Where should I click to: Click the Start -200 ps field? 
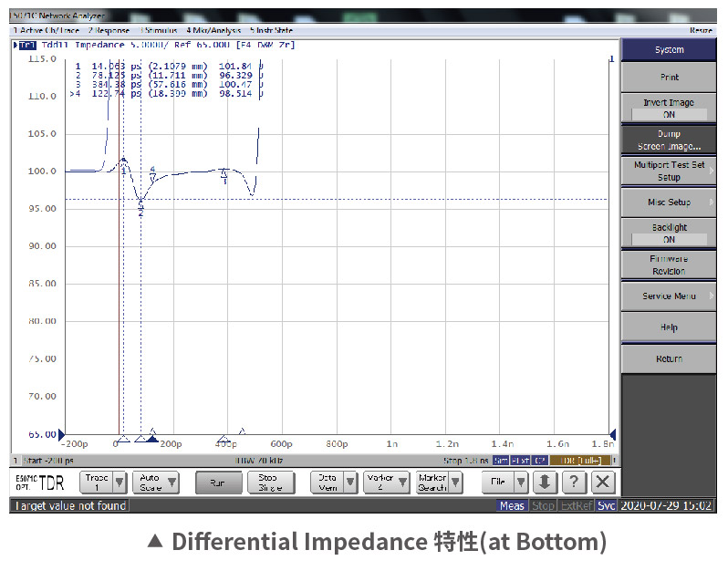pos(48,461)
